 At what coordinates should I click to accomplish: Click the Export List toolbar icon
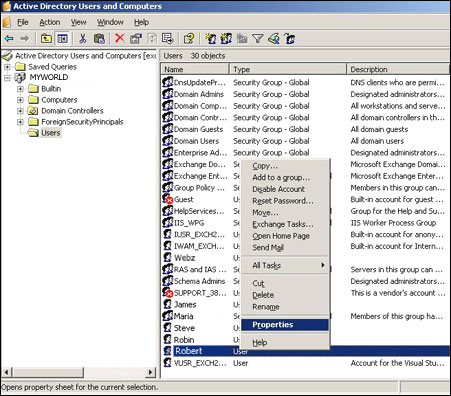click(167, 39)
